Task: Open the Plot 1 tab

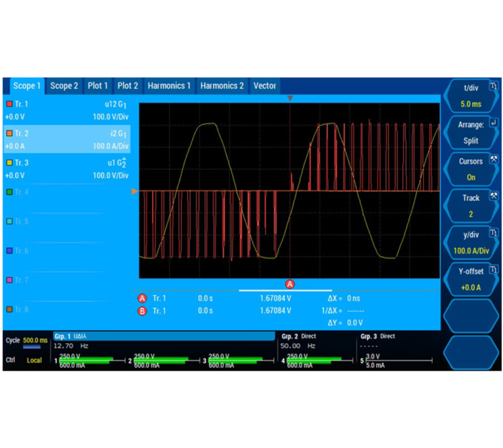Action: point(98,86)
